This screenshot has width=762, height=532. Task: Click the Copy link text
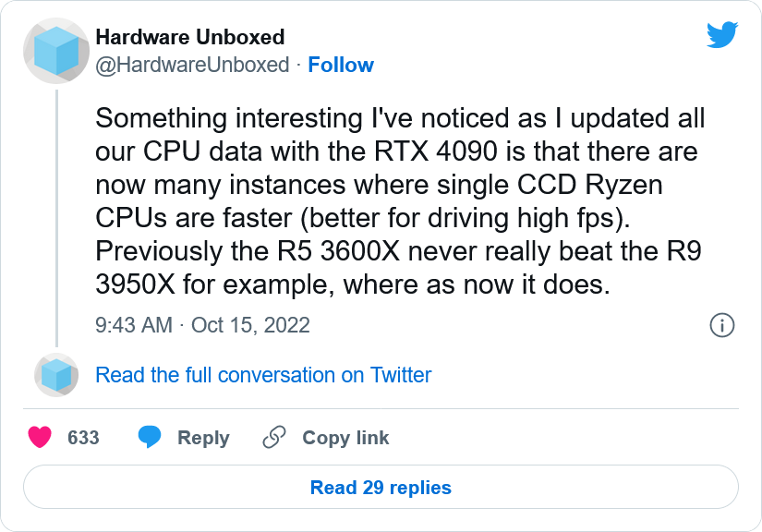(345, 438)
